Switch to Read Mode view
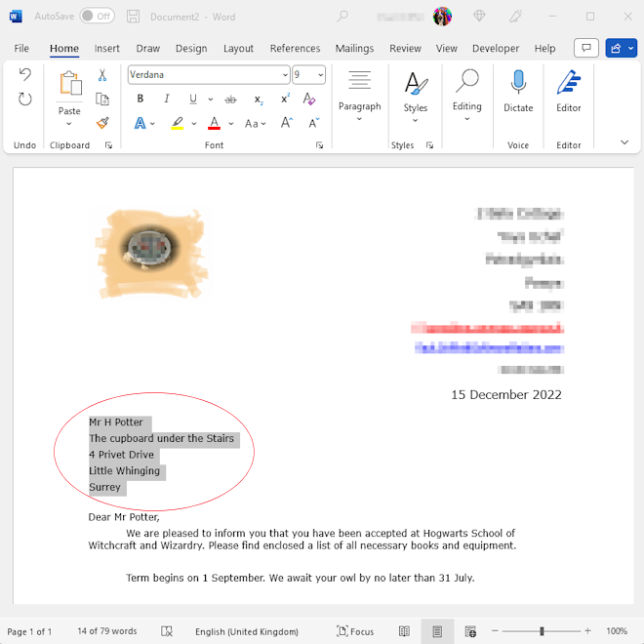644x644 pixels. pyautogui.click(x=404, y=631)
